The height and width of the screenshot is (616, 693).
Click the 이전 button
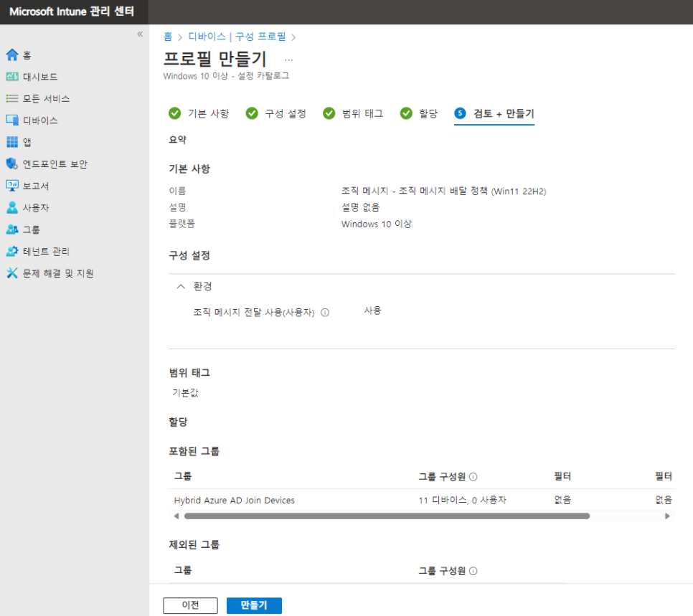click(x=191, y=605)
